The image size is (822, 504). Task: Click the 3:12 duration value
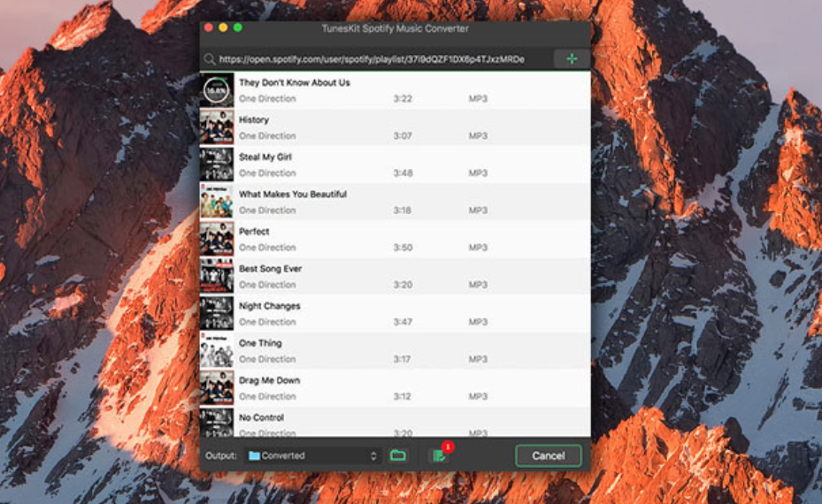tap(402, 396)
